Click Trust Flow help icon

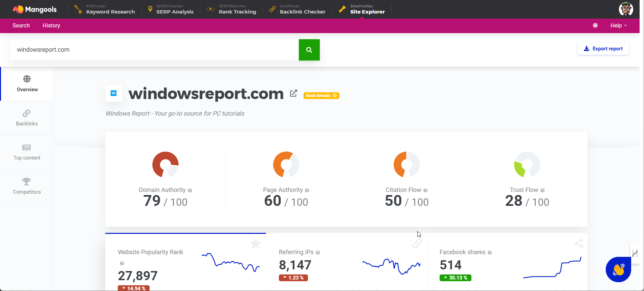[542, 190]
